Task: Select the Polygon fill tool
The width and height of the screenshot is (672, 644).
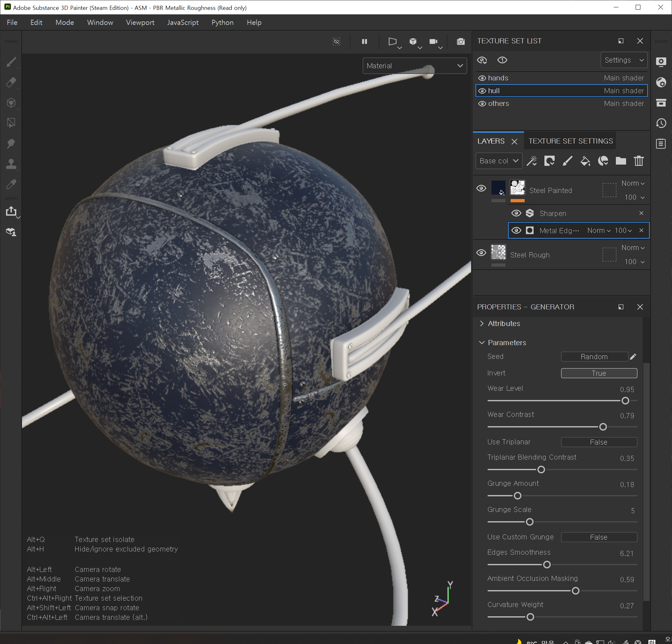Action: coord(11,123)
